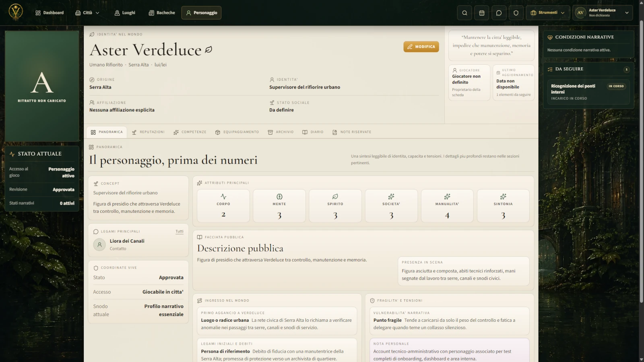Viewport: 644px width, 362px height.
Task: Click the Stato Attuale pulse icon
Action: click(x=12, y=154)
